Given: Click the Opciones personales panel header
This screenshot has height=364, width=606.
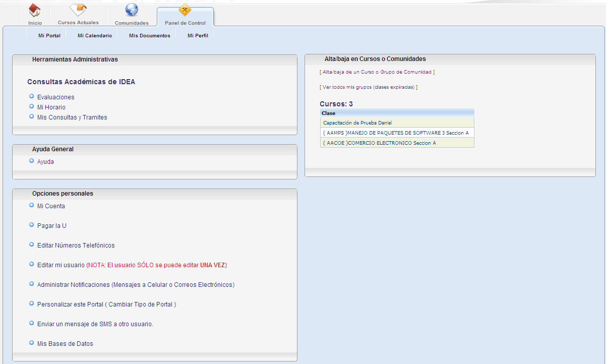Looking at the screenshot, I should pyautogui.click(x=155, y=194).
